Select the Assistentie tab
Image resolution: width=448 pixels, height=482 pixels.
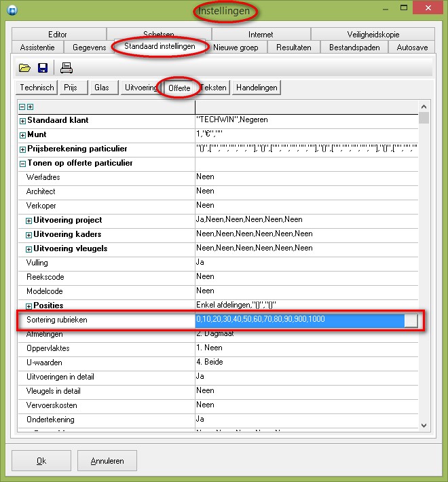click(x=37, y=48)
